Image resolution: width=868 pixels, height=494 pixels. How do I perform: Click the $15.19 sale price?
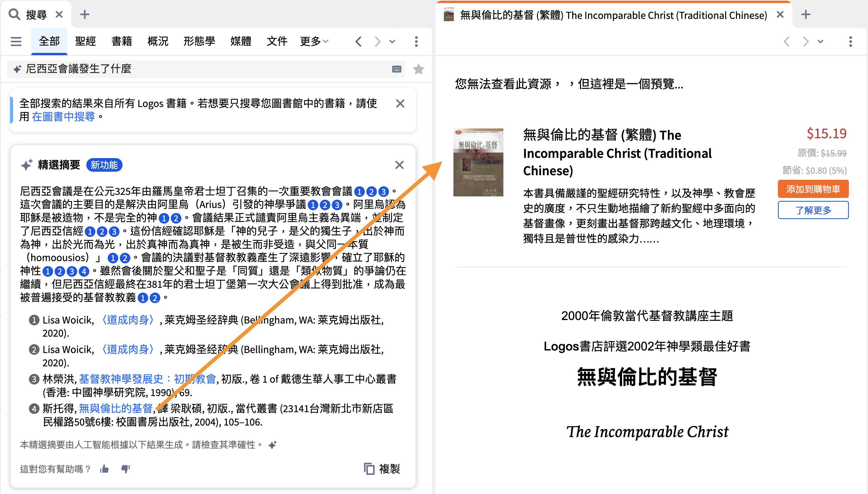(826, 134)
